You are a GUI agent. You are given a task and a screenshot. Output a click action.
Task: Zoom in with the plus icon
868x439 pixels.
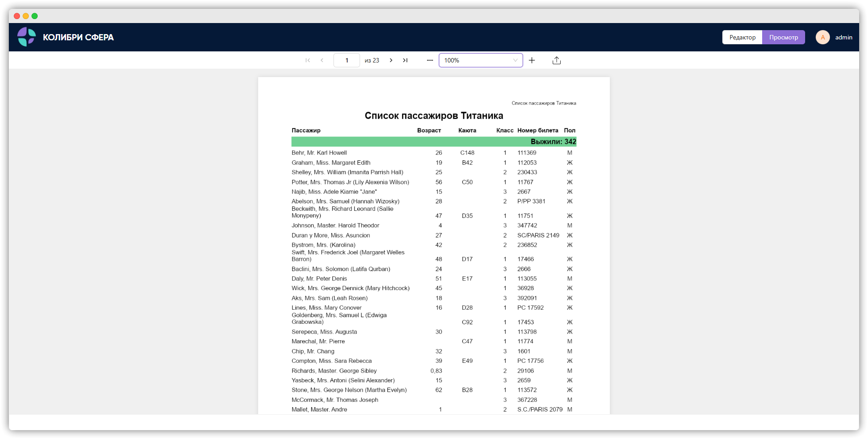coord(532,60)
